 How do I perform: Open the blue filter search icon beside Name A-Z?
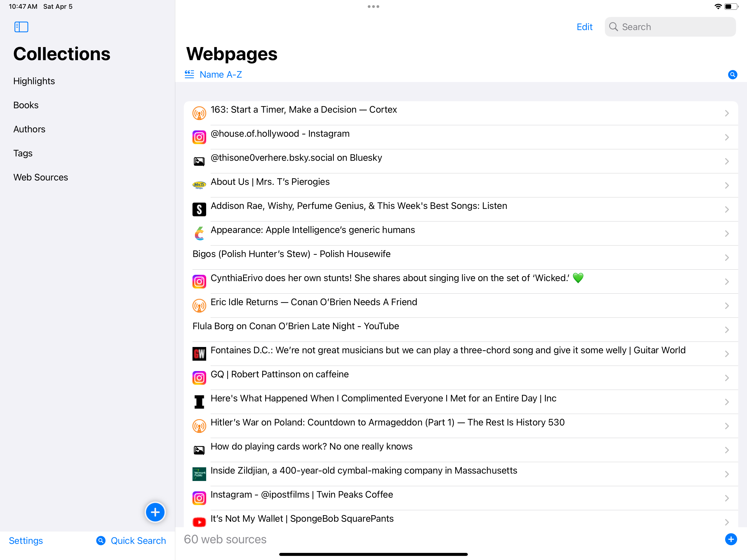732,75
